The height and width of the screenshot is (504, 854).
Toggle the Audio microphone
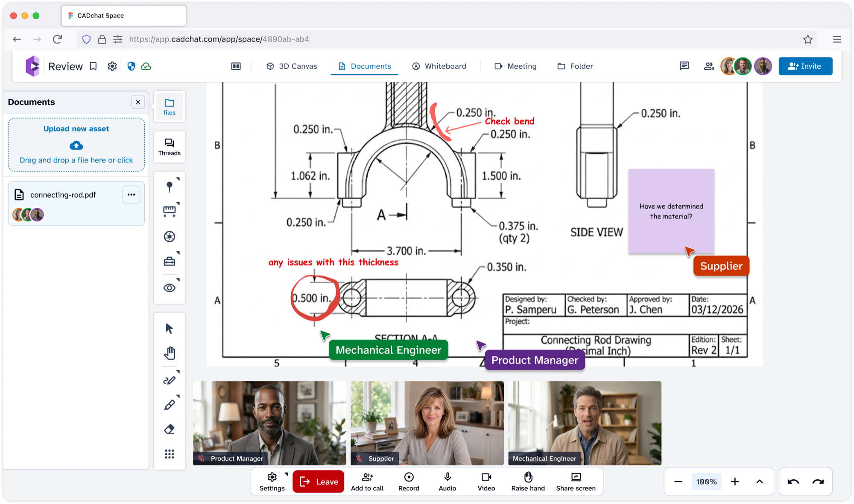447,481
